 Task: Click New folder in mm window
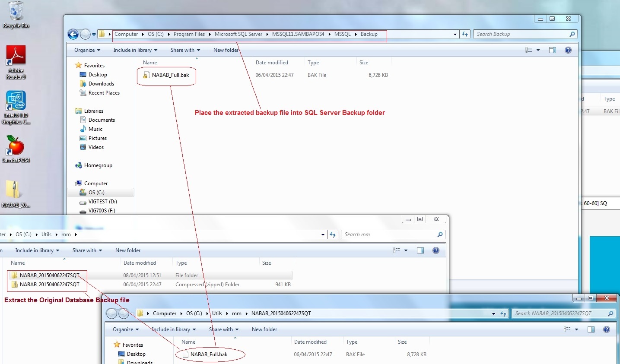click(x=128, y=250)
